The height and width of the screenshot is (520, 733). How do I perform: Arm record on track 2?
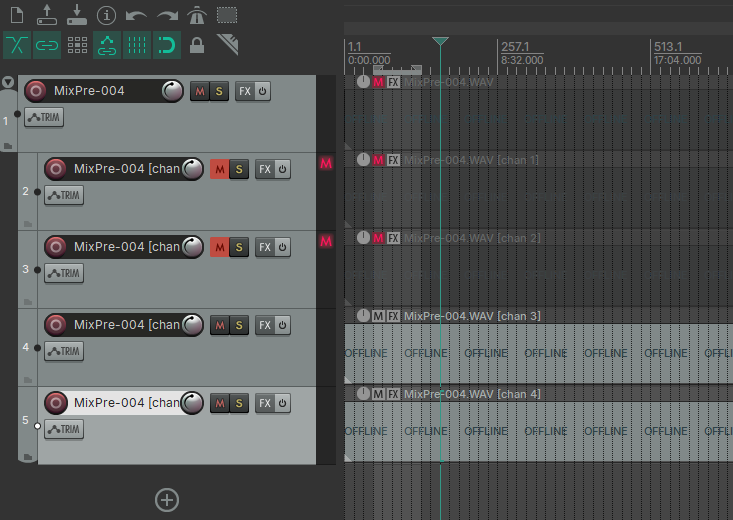(56, 169)
